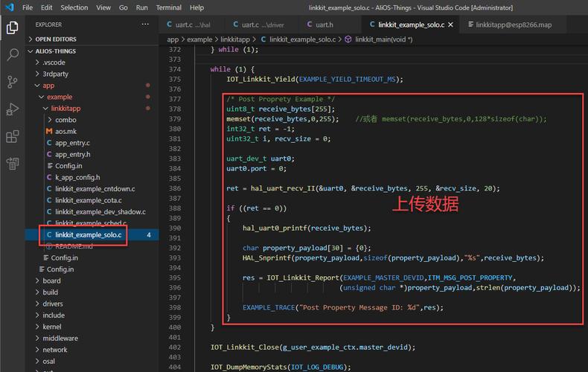This screenshot has height=372, width=588.
Task: Open the bottom-most activity bar icon
Action: click(13, 164)
